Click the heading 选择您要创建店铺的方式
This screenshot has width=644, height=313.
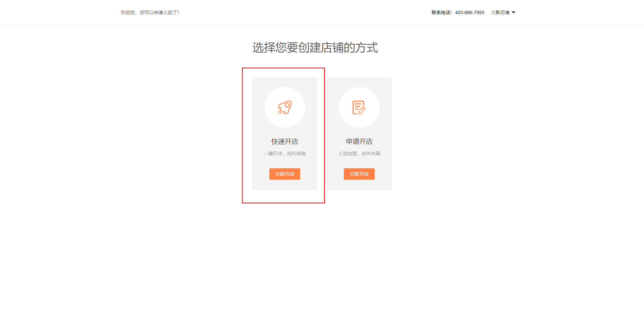(315, 47)
